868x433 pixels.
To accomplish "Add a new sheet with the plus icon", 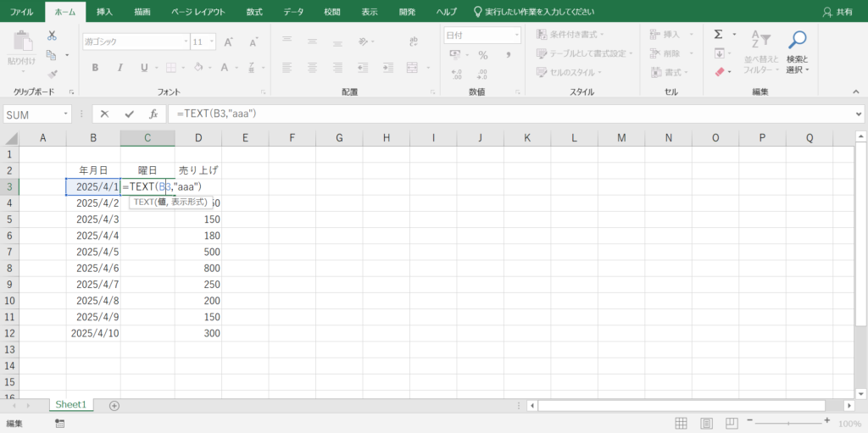I will coord(114,405).
